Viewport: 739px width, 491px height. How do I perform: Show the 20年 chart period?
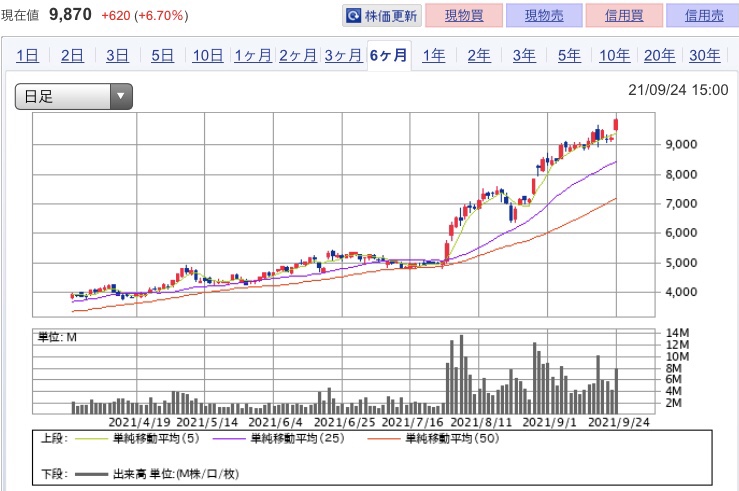coord(659,56)
